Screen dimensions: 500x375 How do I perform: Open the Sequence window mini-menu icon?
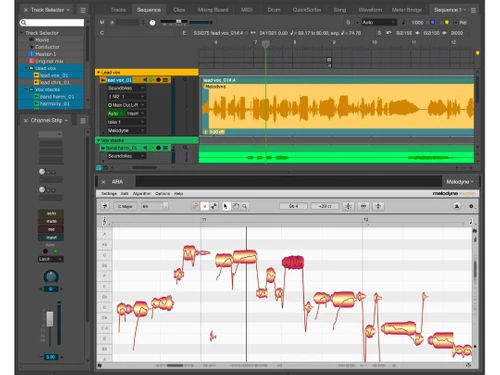473,10
